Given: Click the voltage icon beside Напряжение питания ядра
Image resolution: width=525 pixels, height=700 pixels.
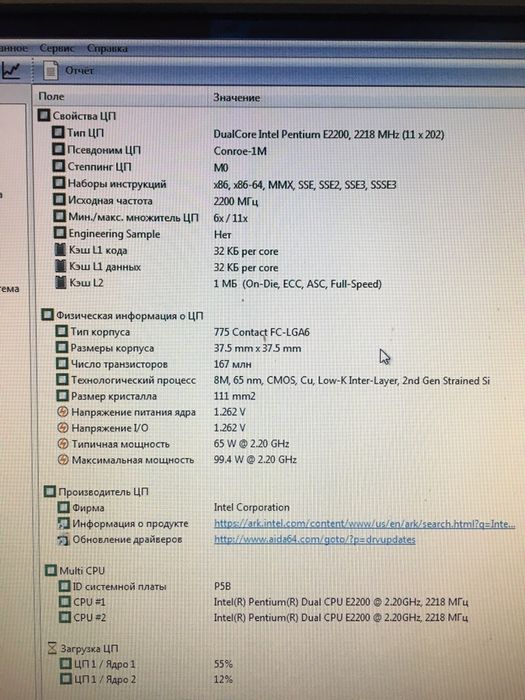Looking at the screenshot, I should (62, 412).
